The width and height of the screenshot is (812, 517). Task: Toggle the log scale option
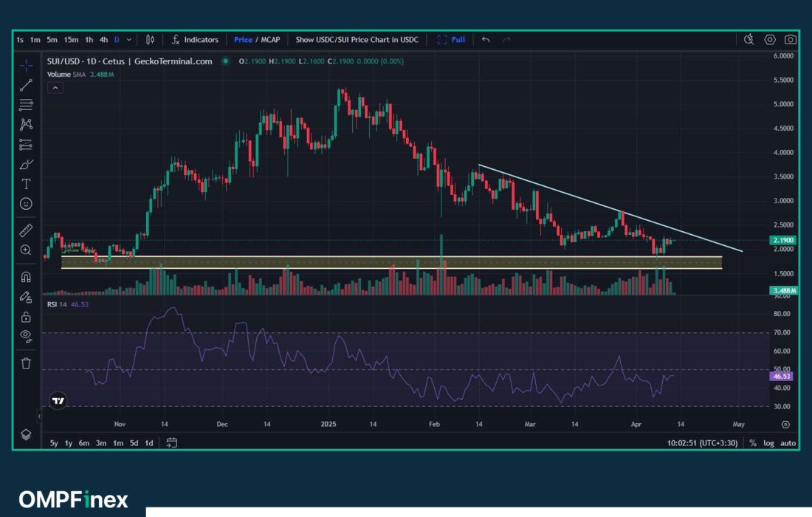pyautogui.click(x=769, y=443)
